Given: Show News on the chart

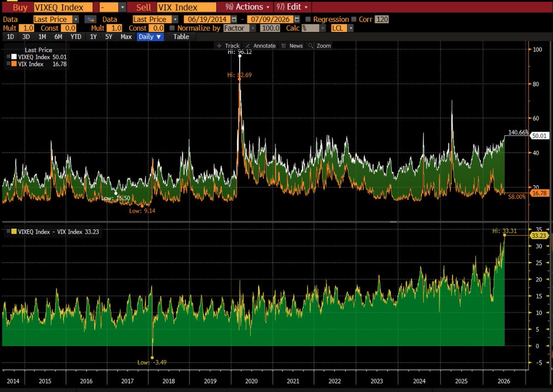Looking at the screenshot, I should 292,46.
